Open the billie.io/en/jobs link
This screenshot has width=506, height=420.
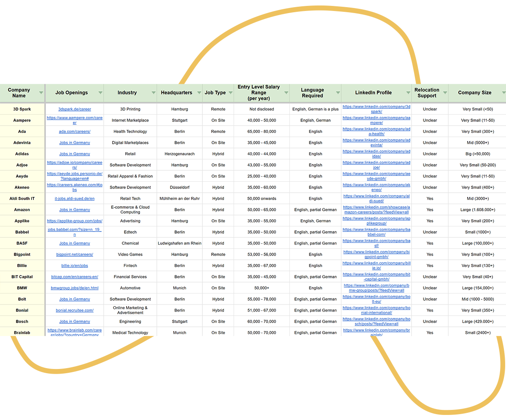[75, 266]
